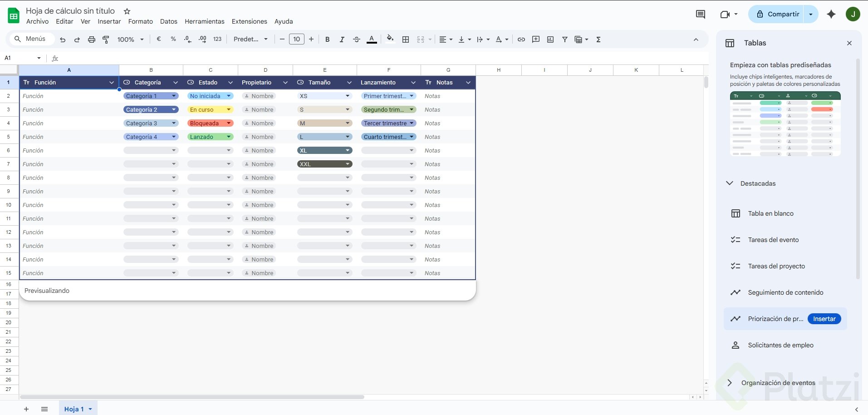
Task: Open the vertical align dropdown
Action: coord(465,40)
